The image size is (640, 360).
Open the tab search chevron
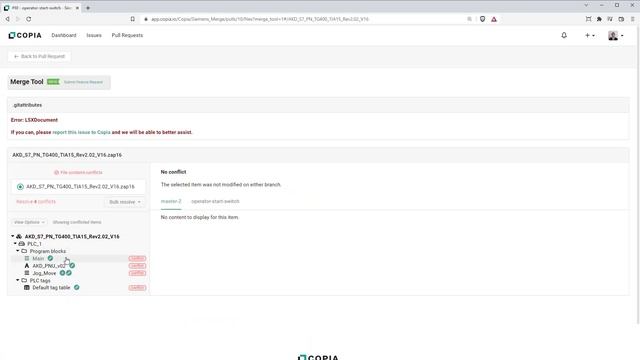coord(587,5)
